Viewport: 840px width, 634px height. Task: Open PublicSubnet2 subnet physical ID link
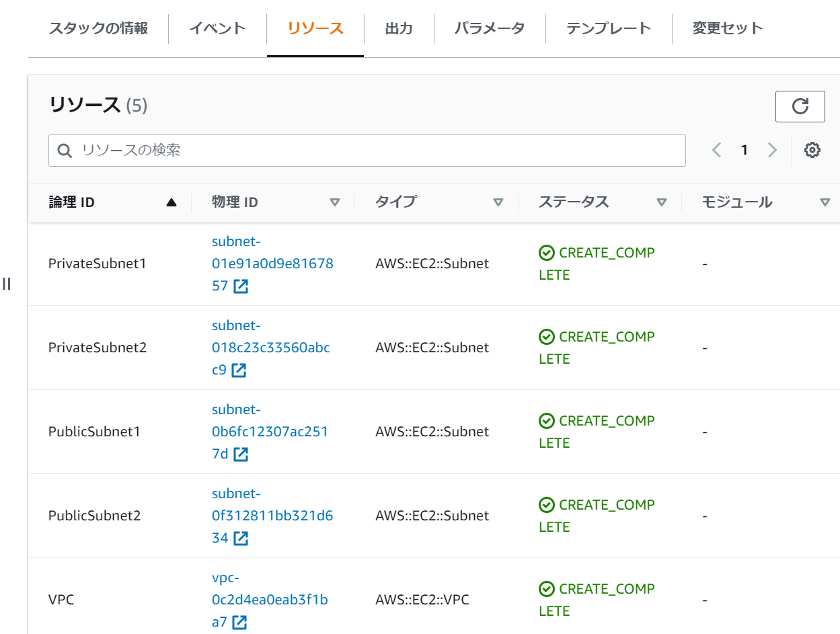[x=272, y=516]
